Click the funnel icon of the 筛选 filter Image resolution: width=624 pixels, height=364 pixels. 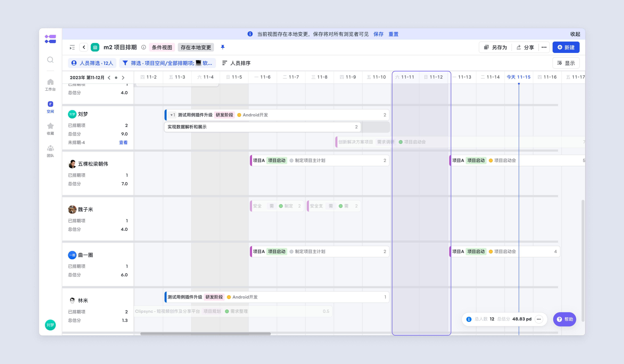[x=125, y=63]
